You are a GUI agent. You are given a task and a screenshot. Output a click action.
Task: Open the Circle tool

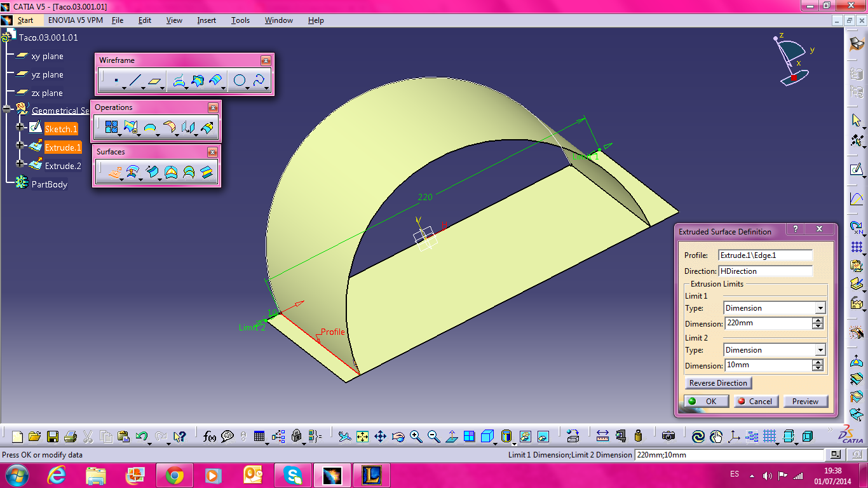click(x=239, y=79)
